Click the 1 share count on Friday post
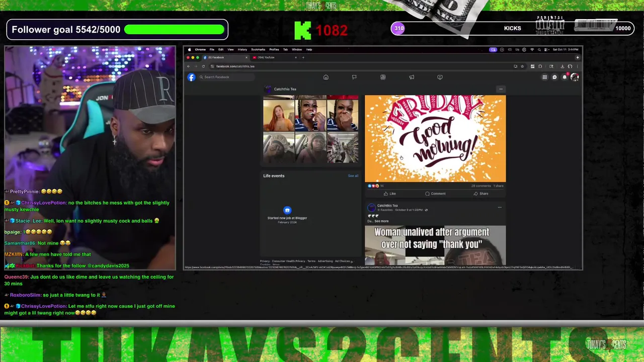The height and width of the screenshot is (362, 644). pos(499,186)
